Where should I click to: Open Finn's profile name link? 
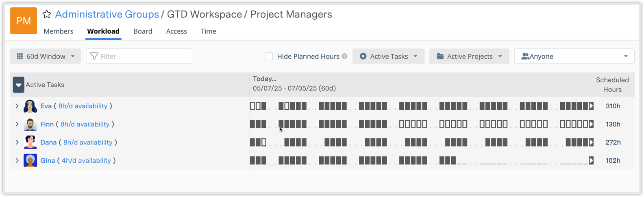(47, 124)
